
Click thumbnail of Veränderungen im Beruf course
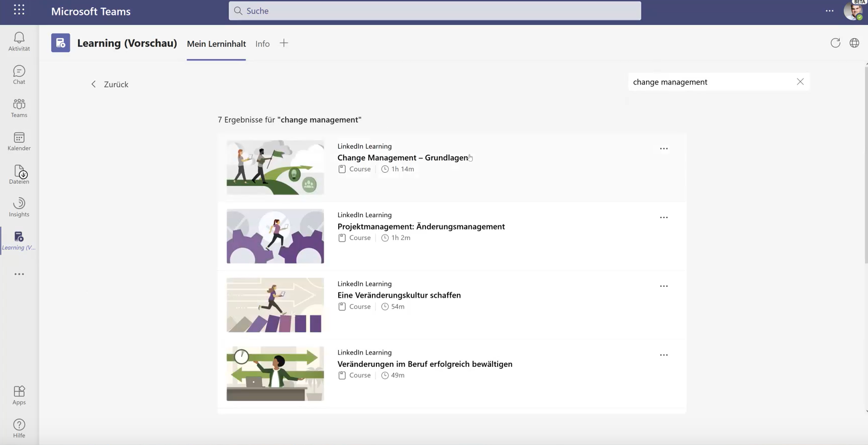pyautogui.click(x=276, y=374)
